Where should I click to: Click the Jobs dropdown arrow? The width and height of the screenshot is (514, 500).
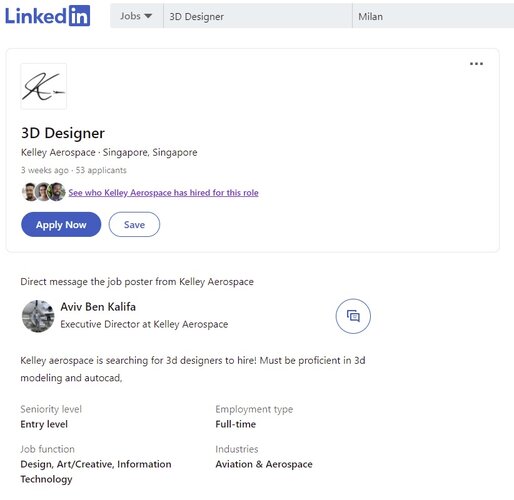pyautogui.click(x=148, y=16)
